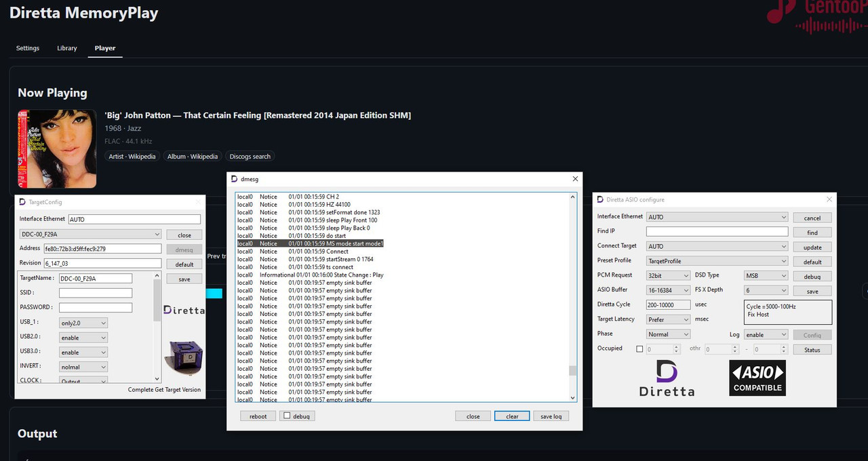Click the Diretta logo in ASIO configure

point(667,378)
